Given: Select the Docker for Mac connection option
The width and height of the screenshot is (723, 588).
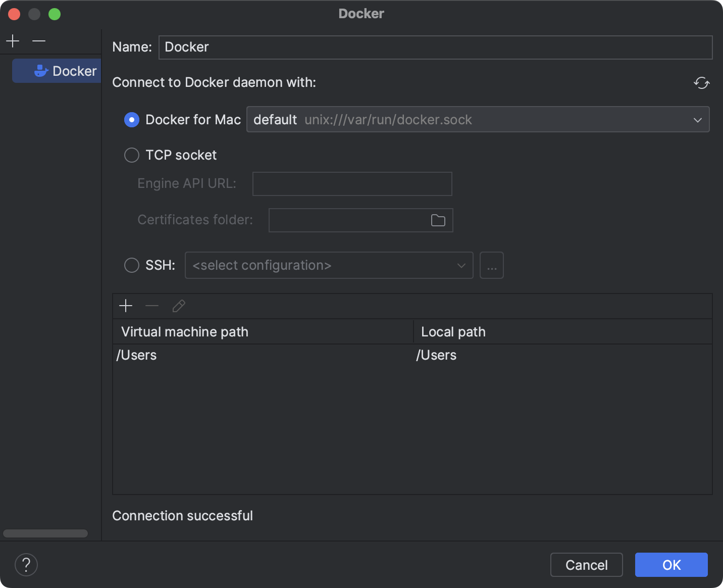Looking at the screenshot, I should [131, 120].
